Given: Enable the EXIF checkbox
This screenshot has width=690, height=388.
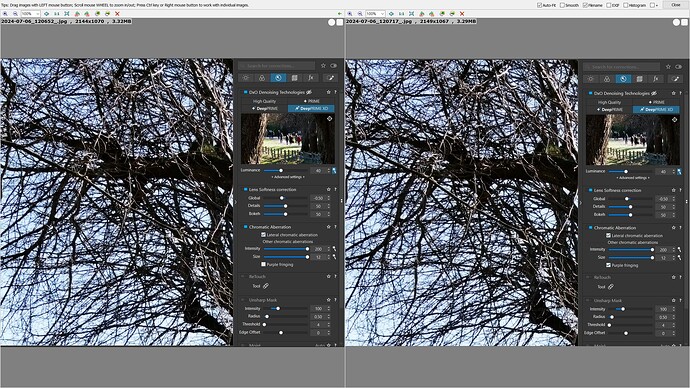Looking at the screenshot, I should (609, 5).
